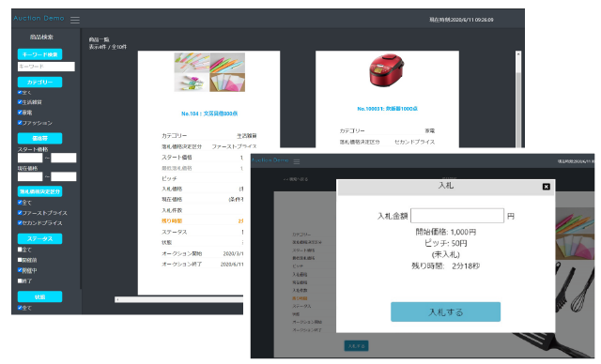The image size is (601, 364).
Task: Click the horizontal scrollbar below the product cards
Action: click(179, 299)
